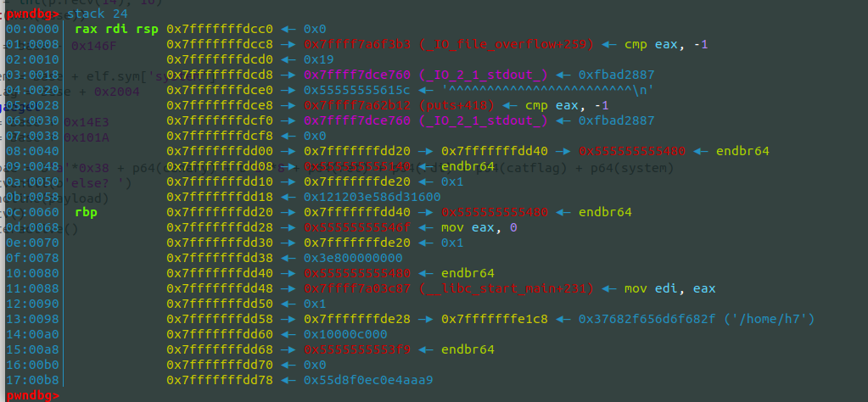This screenshot has height=402, width=868.
Task: Click the value 0x55d8f0ec0e4aaa9
Action: 367,380
